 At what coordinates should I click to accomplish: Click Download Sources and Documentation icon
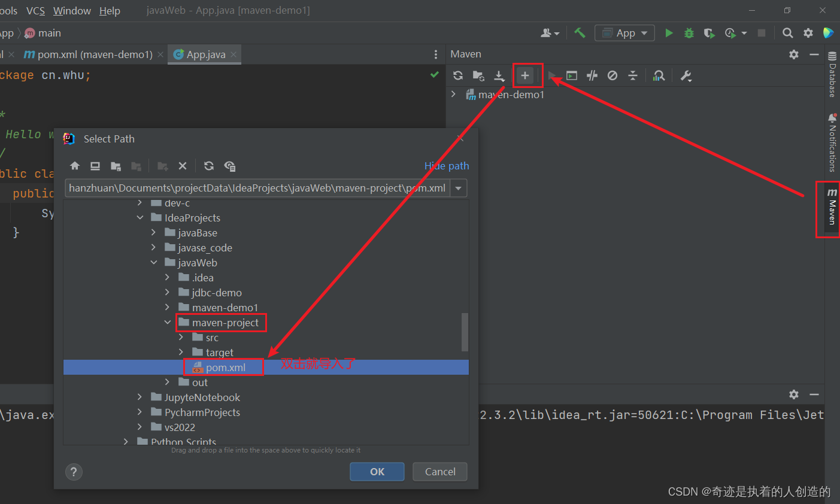[499, 75]
